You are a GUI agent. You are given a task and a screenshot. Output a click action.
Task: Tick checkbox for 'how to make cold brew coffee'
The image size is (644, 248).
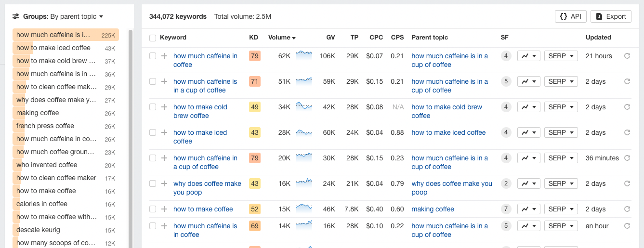tap(153, 107)
